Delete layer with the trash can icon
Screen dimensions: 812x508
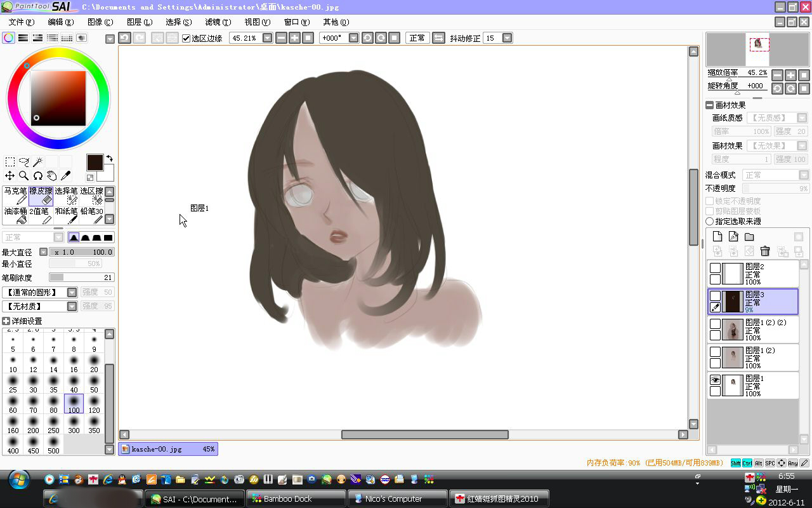[765, 251]
